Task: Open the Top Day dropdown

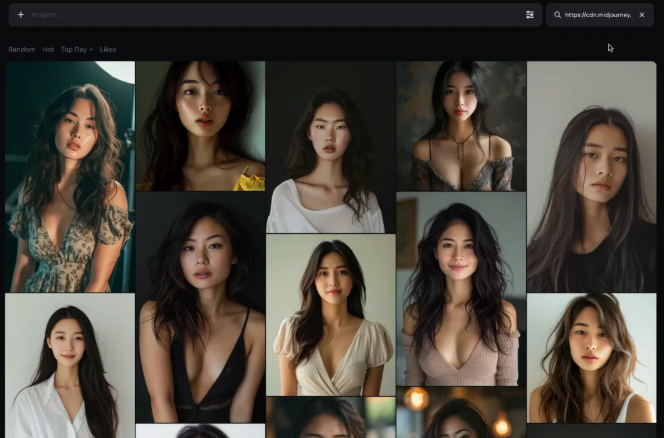Action: [x=77, y=50]
